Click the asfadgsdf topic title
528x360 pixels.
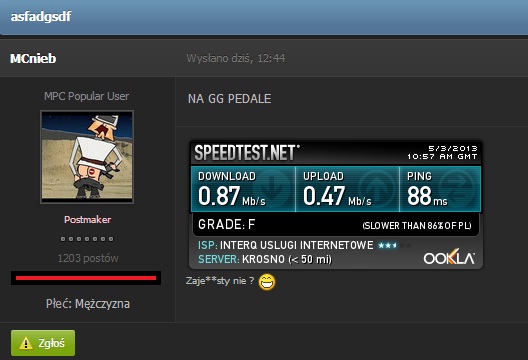click(x=41, y=17)
